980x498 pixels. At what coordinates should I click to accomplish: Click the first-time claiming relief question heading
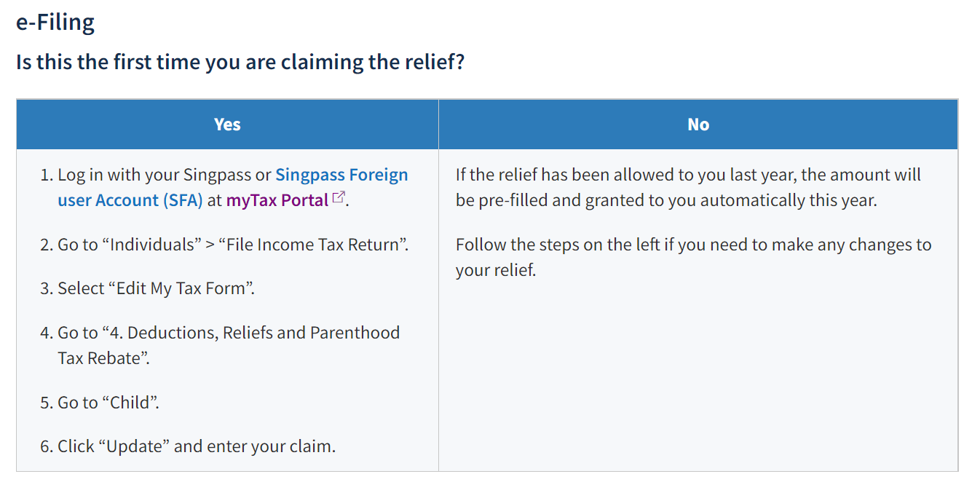tap(240, 62)
